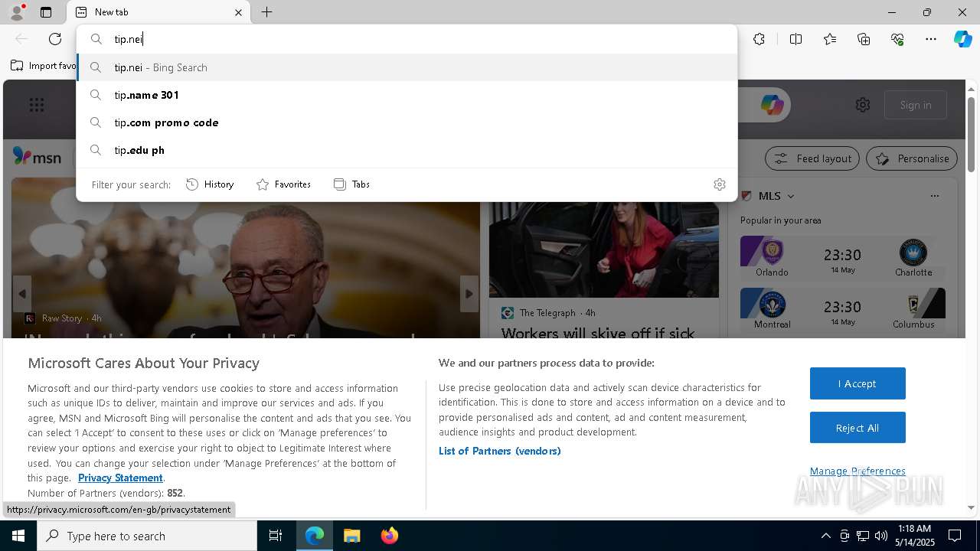
Task: Show previous news story arrow
Action: tap(21, 294)
